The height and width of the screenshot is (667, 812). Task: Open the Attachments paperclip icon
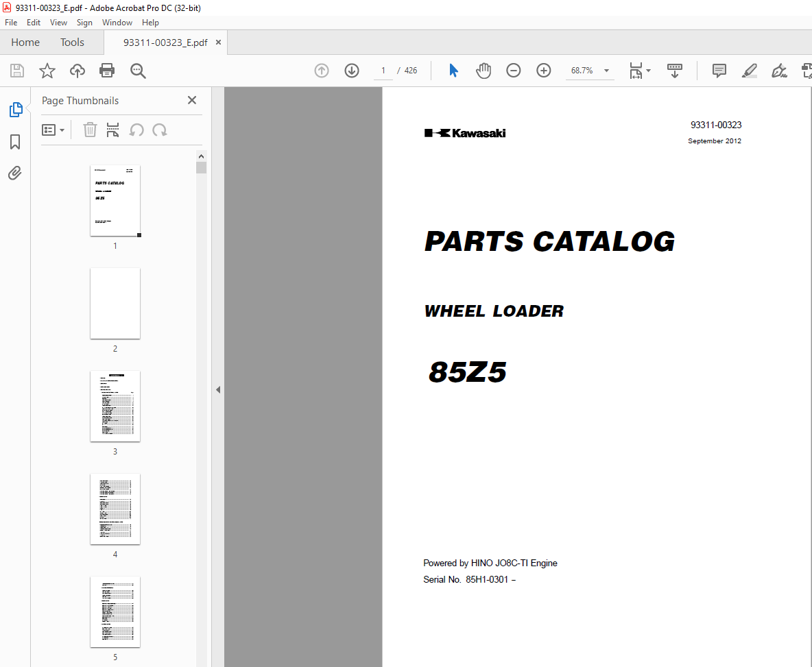15,173
